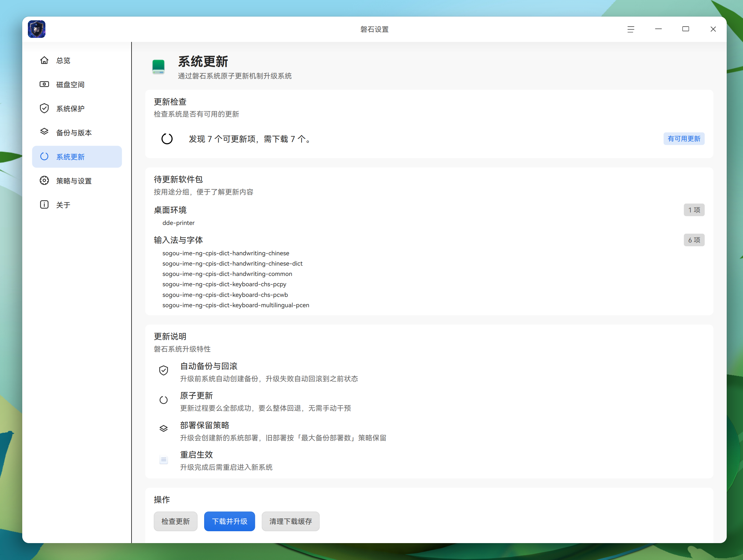Select 系统保护 sidebar entry

tap(77, 108)
